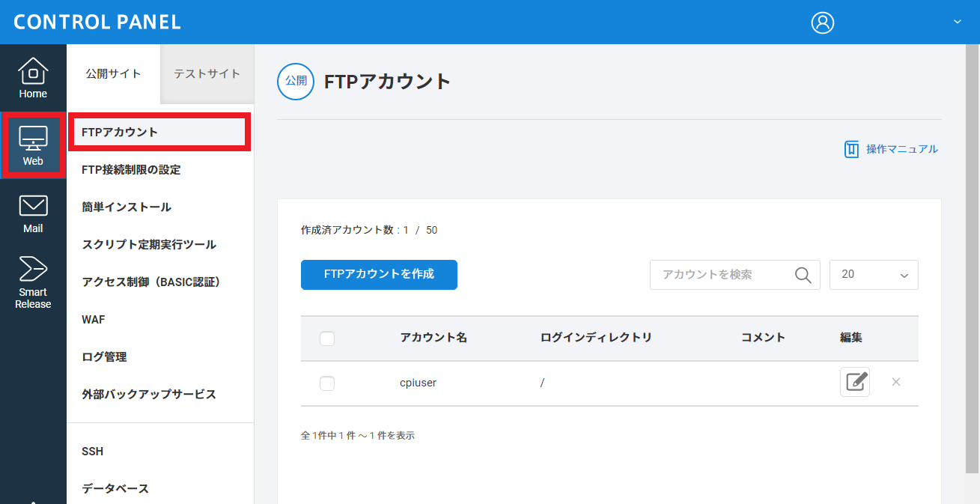This screenshot has width=980, height=504.
Task: Click the page's vertical scrollbar
Action: (971, 255)
